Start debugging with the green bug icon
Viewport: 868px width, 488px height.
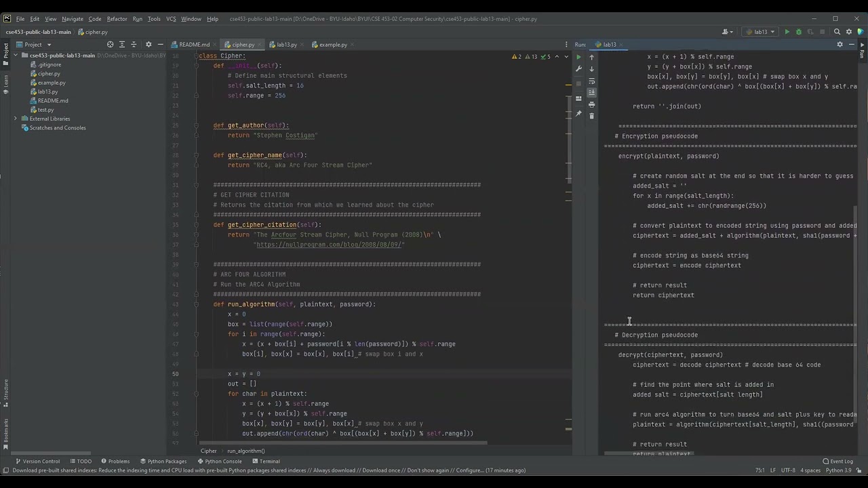798,32
